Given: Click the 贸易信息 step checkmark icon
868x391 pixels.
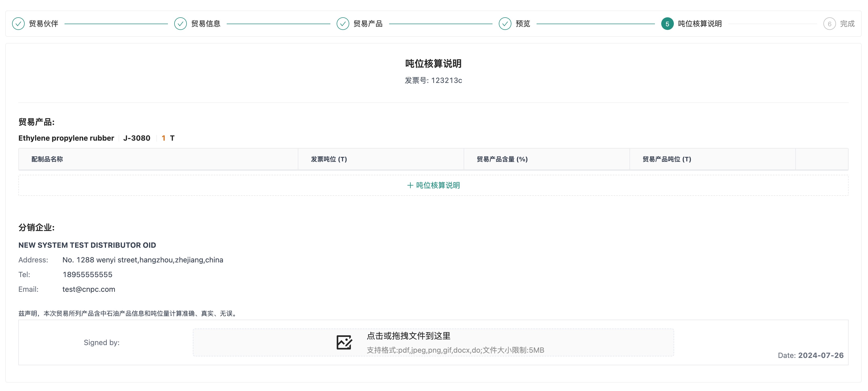Looking at the screenshot, I should (180, 24).
